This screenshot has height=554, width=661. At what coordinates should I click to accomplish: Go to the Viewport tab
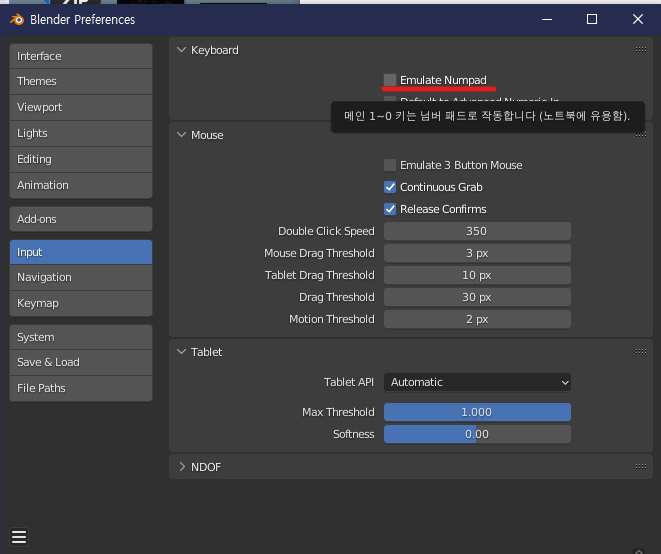81,108
